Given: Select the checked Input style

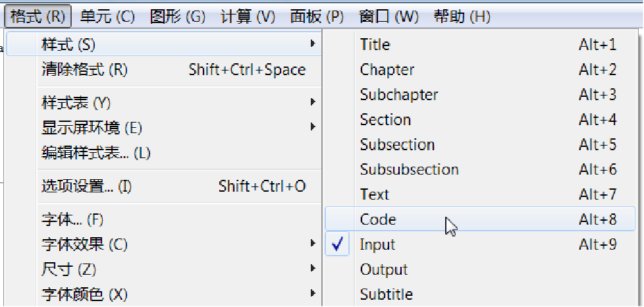Looking at the screenshot, I should (x=480, y=244).
